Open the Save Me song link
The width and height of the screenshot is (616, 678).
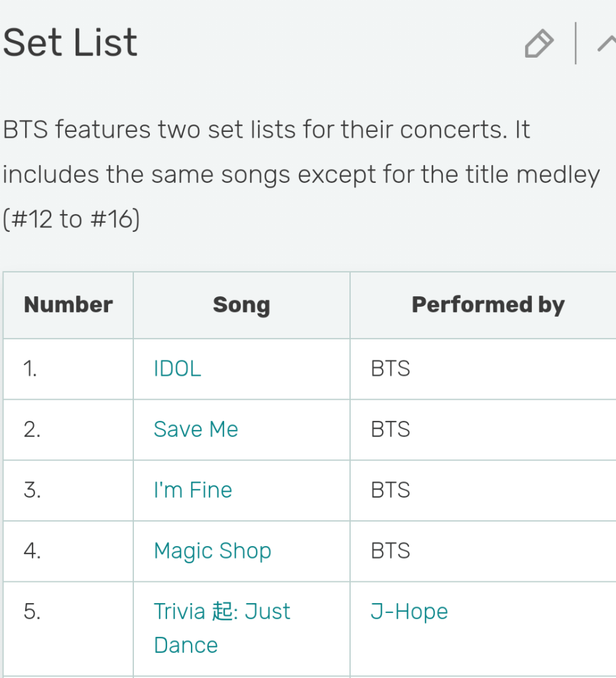(x=196, y=429)
